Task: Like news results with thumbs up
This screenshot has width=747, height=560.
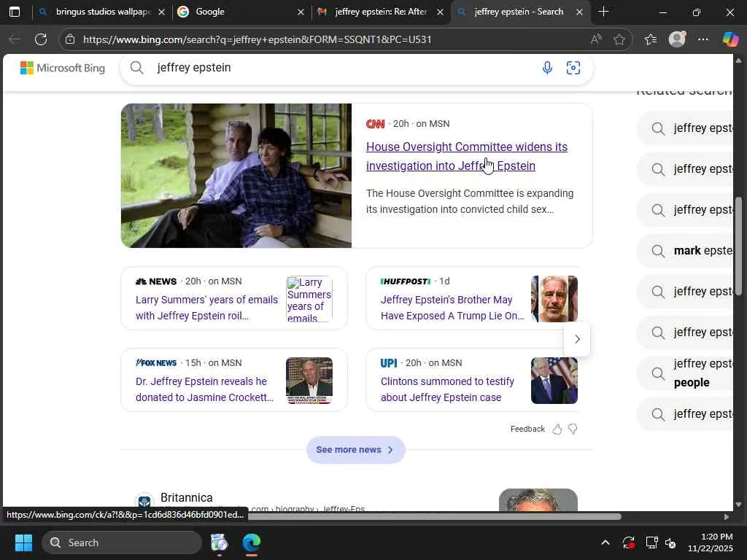Action: pos(557,429)
